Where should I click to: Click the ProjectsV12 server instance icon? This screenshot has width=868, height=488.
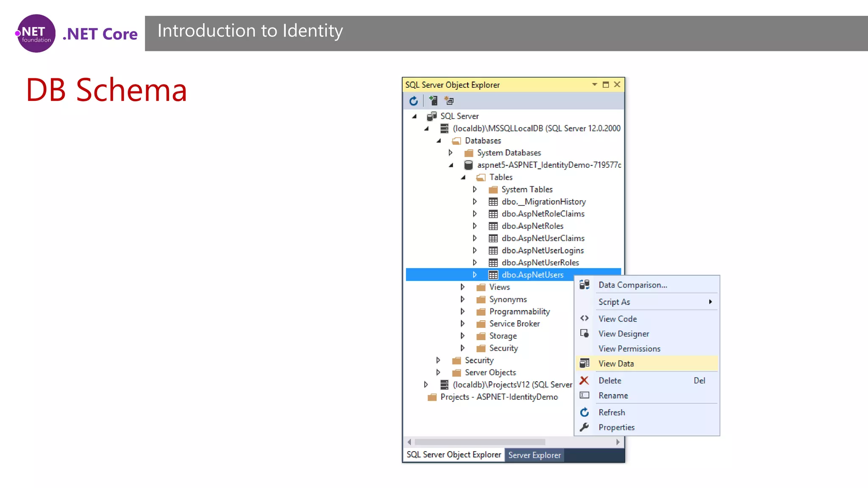[444, 385]
